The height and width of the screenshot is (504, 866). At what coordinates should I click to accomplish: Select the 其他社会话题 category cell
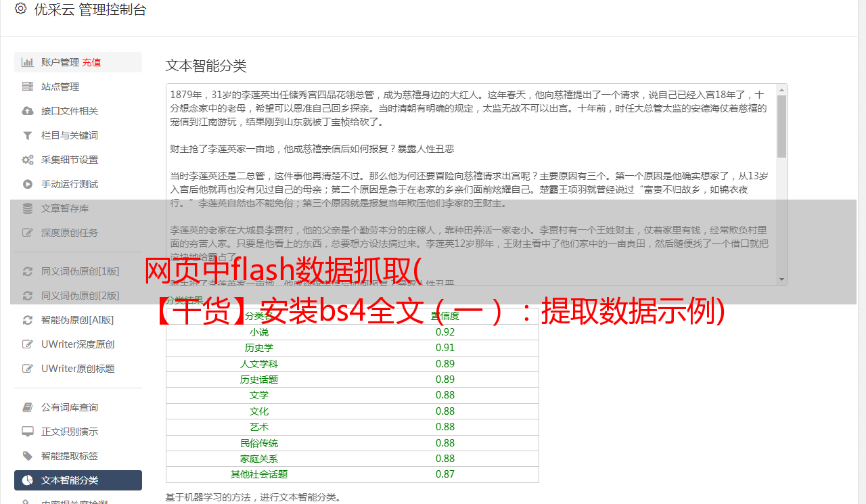pyautogui.click(x=259, y=474)
